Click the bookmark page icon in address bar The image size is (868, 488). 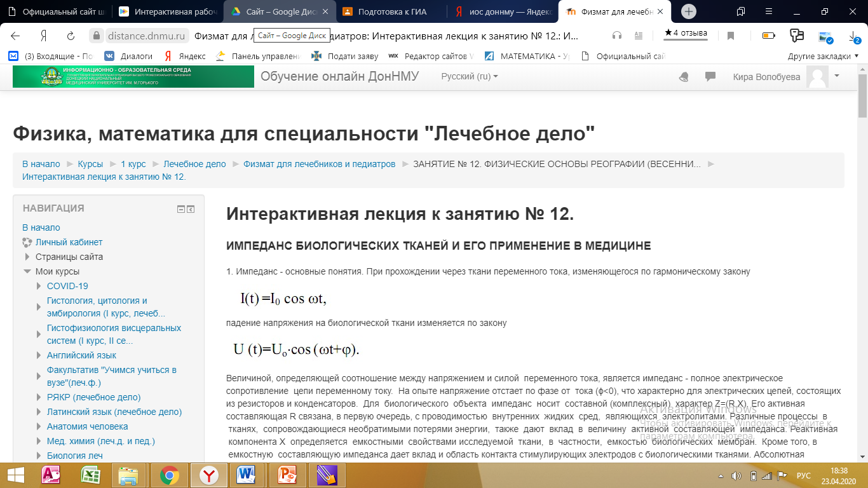731,36
